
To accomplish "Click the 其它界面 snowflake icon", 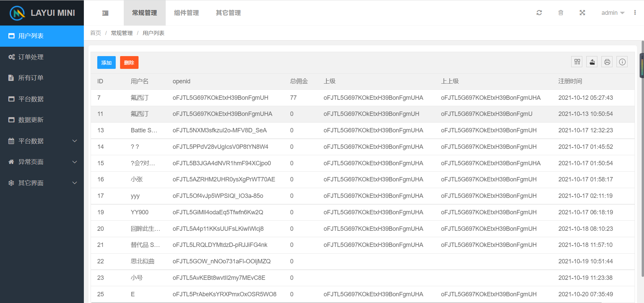I will point(11,183).
